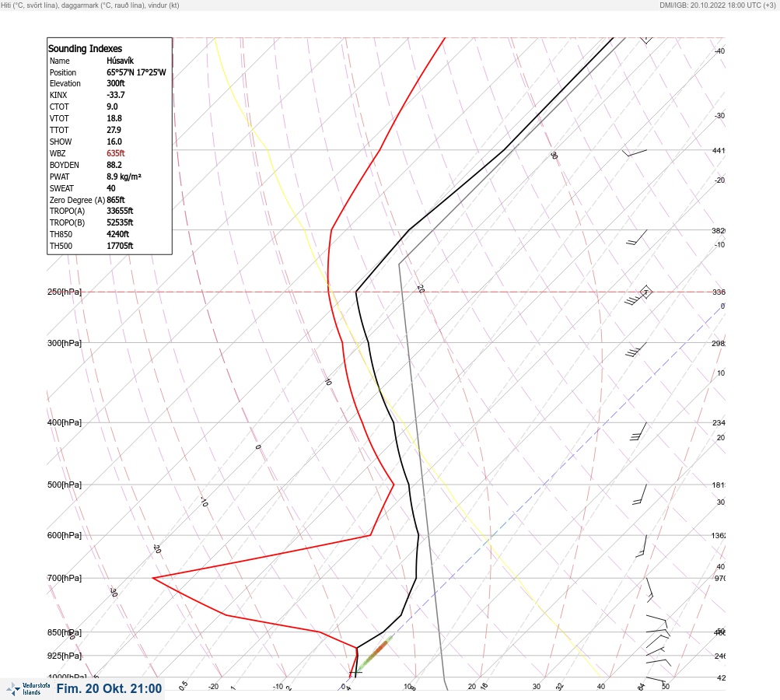Select the VTOT value '18.8'
The image size is (780, 700).
pos(114,118)
